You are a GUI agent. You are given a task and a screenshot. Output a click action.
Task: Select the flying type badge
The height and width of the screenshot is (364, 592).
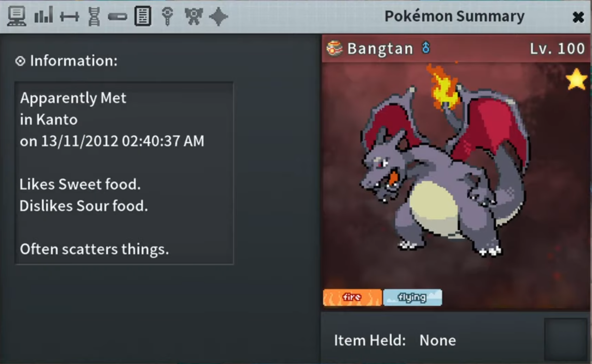click(412, 298)
